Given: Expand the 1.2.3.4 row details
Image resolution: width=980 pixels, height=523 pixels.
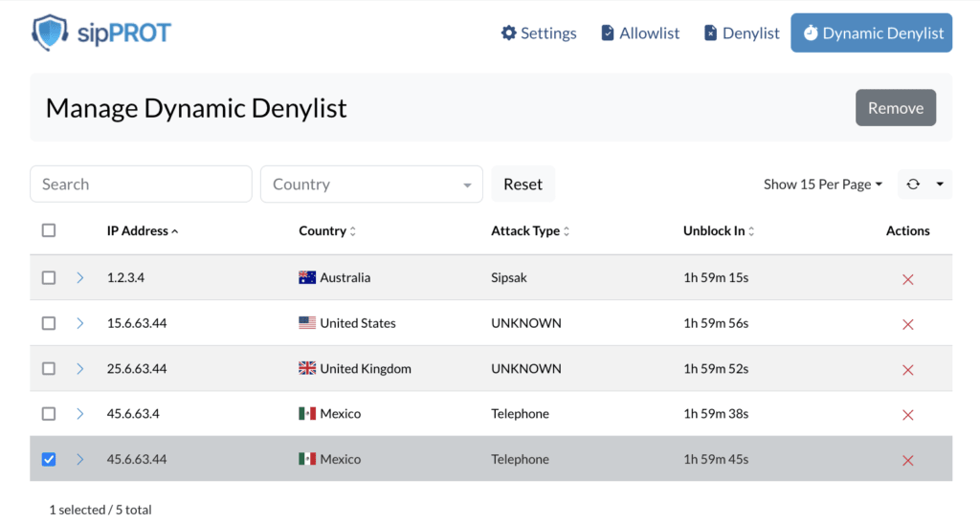Looking at the screenshot, I should click(80, 277).
